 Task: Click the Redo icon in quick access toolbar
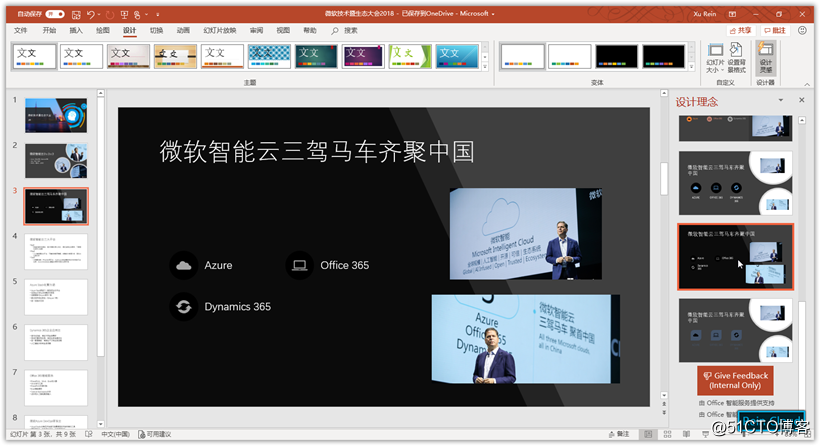[109, 15]
